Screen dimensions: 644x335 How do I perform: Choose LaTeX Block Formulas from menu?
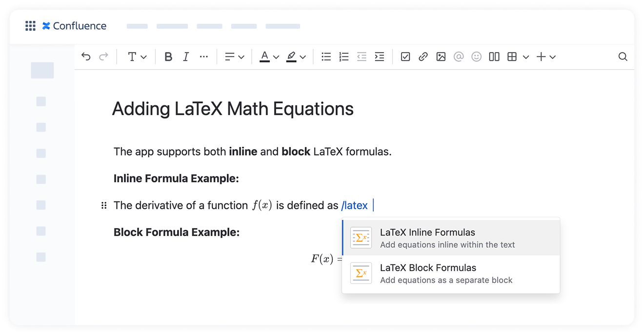(x=451, y=274)
